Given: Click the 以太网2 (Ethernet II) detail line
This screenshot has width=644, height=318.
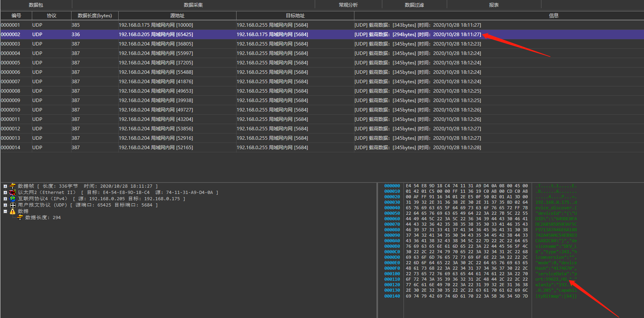Looking at the screenshot, I should coord(118,192).
